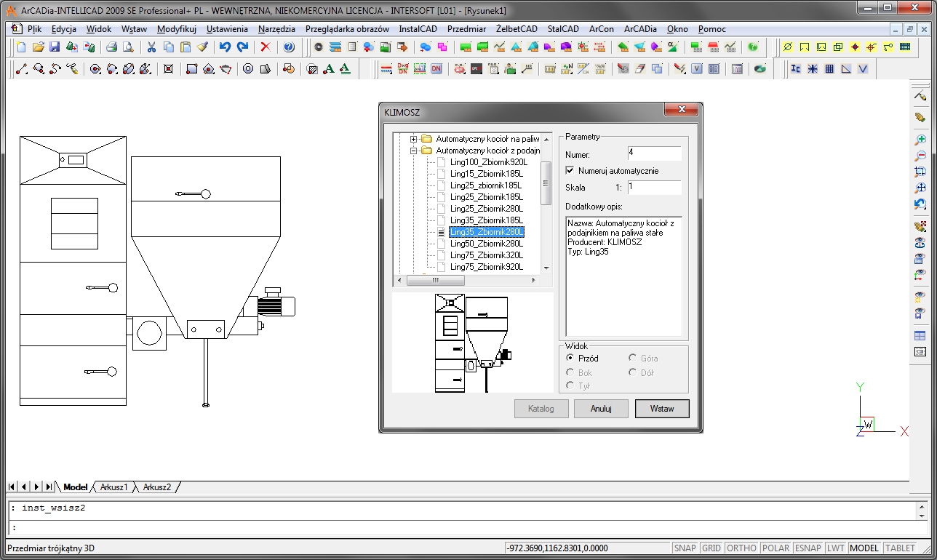Image resolution: width=937 pixels, height=560 pixels.
Task: Switch to Arkusz2 layout tab
Action: [157, 487]
